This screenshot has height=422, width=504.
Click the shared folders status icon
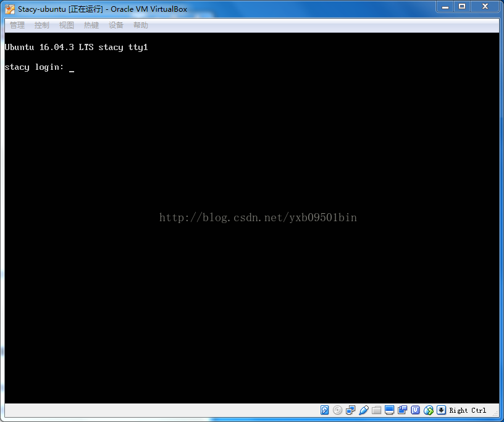pyautogui.click(x=376, y=410)
